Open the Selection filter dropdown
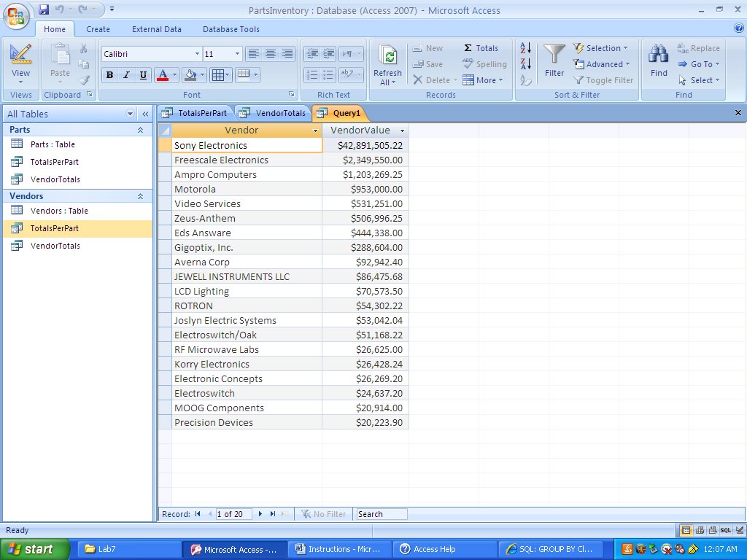Image resolution: width=747 pixels, height=560 pixels. [600, 48]
